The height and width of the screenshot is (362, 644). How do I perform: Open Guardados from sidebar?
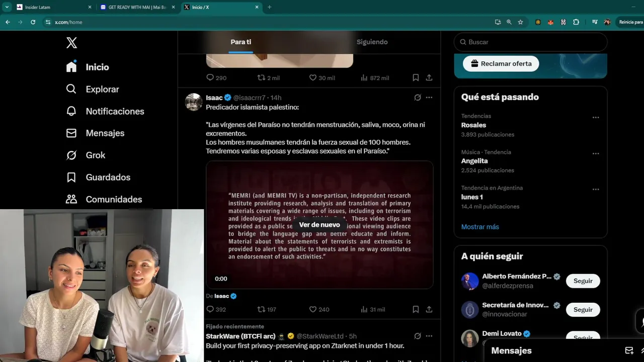(98, 177)
